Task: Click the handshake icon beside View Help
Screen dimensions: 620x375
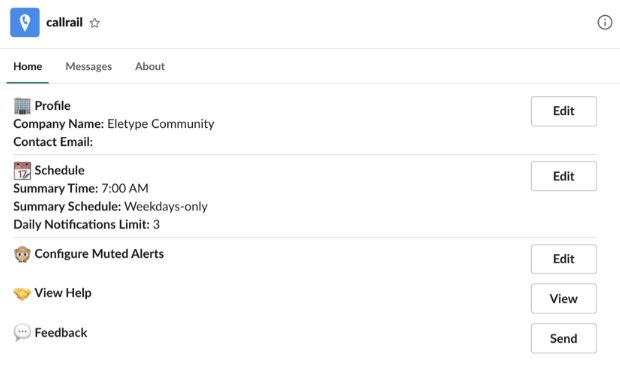Action: (22, 293)
